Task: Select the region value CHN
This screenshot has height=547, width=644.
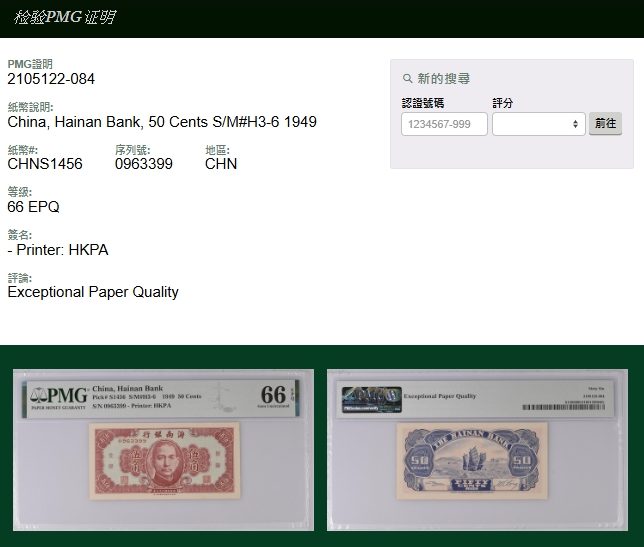Action: [221, 164]
